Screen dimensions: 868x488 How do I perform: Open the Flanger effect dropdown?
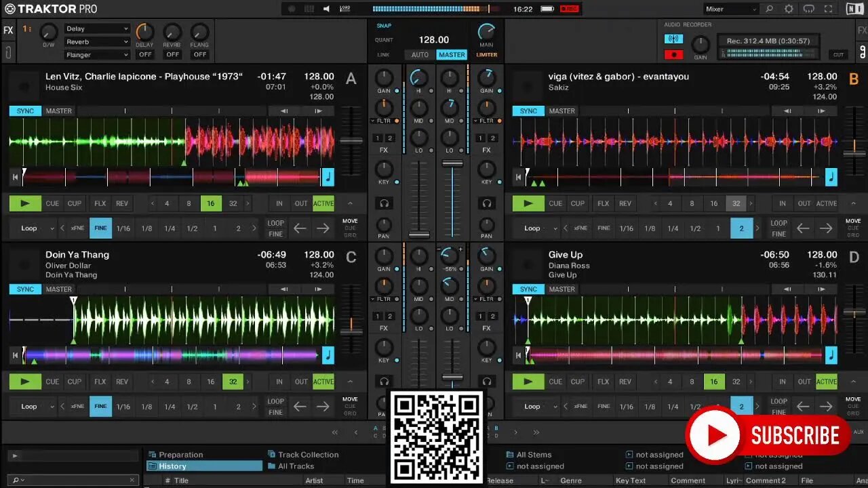click(x=97, y=55)
